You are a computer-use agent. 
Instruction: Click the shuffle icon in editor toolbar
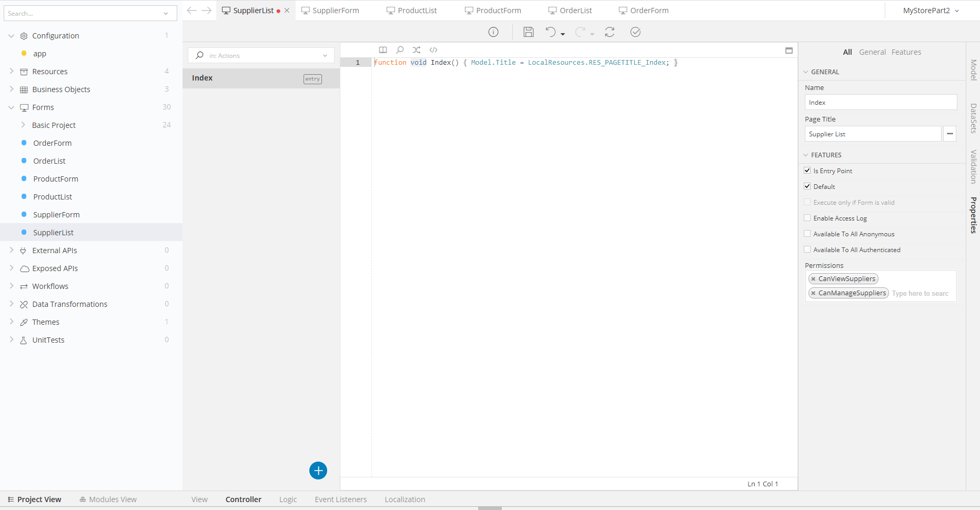tap(417, 50)
